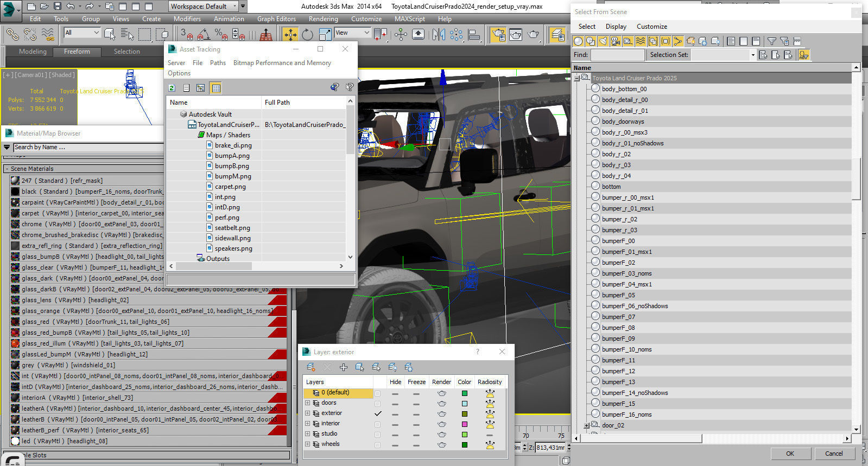
Task: Open the MAXScript menu
Action: [410, 19]
